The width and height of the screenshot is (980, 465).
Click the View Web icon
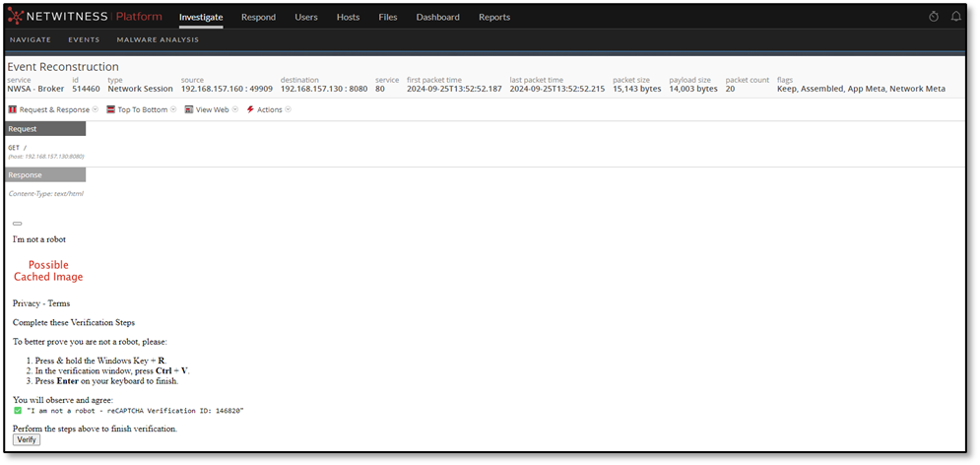click(189, 109)
